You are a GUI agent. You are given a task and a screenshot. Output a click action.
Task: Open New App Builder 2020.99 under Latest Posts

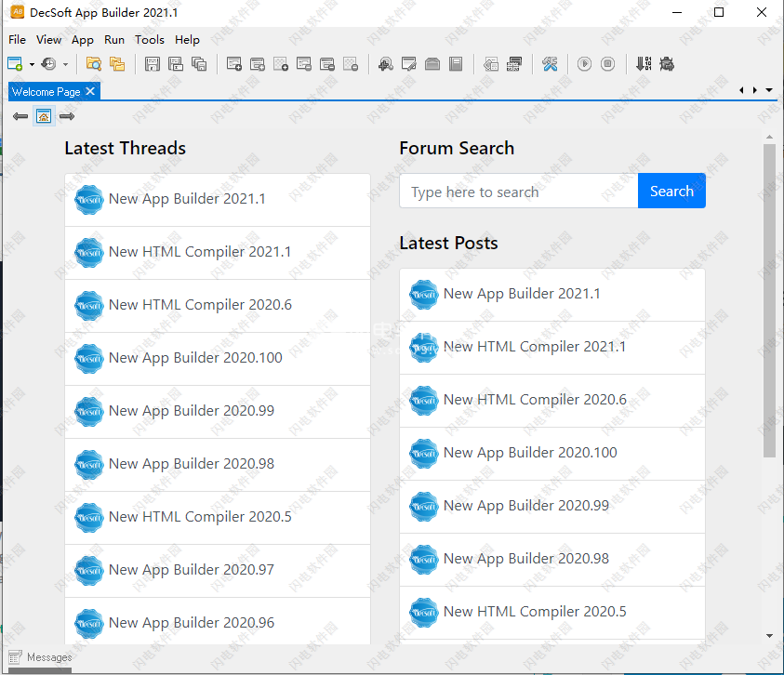552,507
